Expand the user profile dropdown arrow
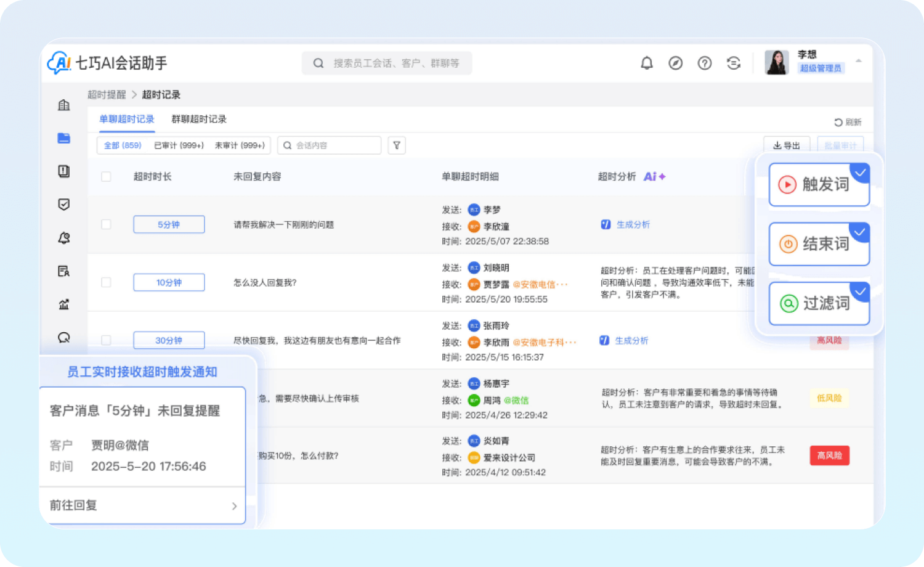 pyautogui.click(x=859, y=61)
